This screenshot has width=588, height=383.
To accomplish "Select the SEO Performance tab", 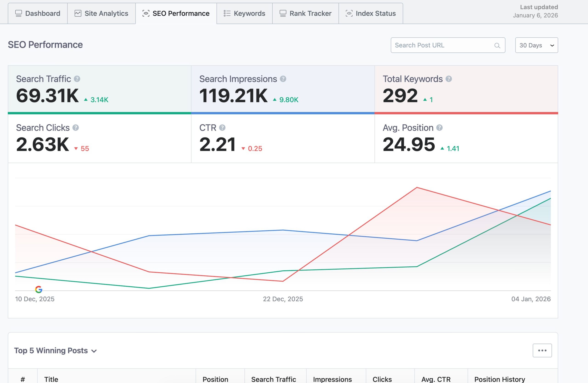I will click(176, 13).
